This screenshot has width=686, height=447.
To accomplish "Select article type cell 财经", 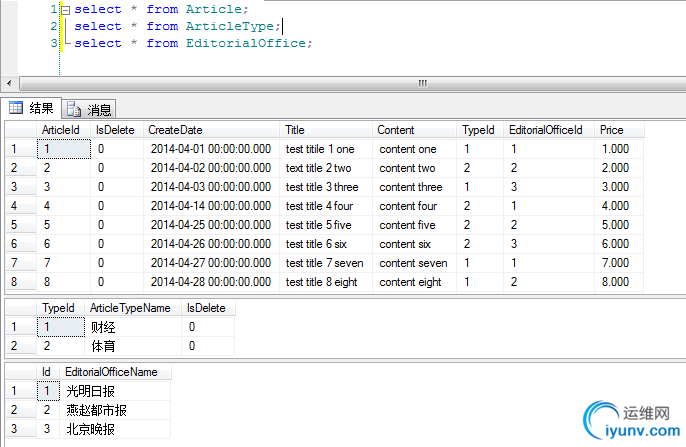I will click(x=133, y=327).
